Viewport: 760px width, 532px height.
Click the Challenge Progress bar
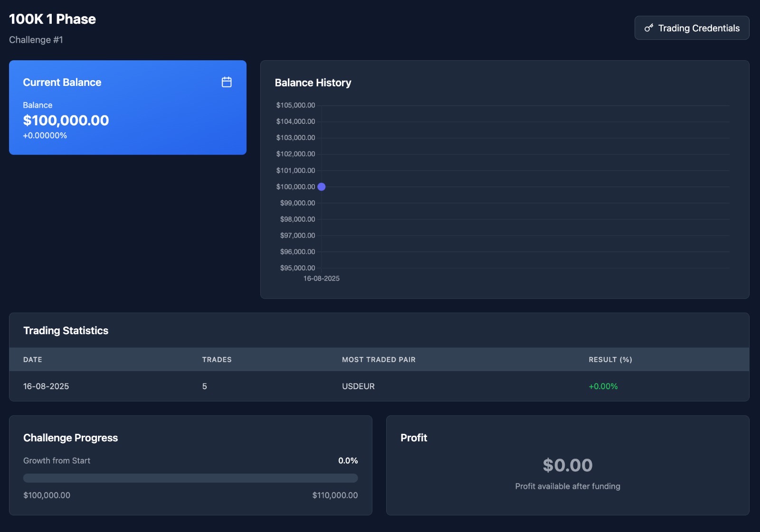pos(190,478)
